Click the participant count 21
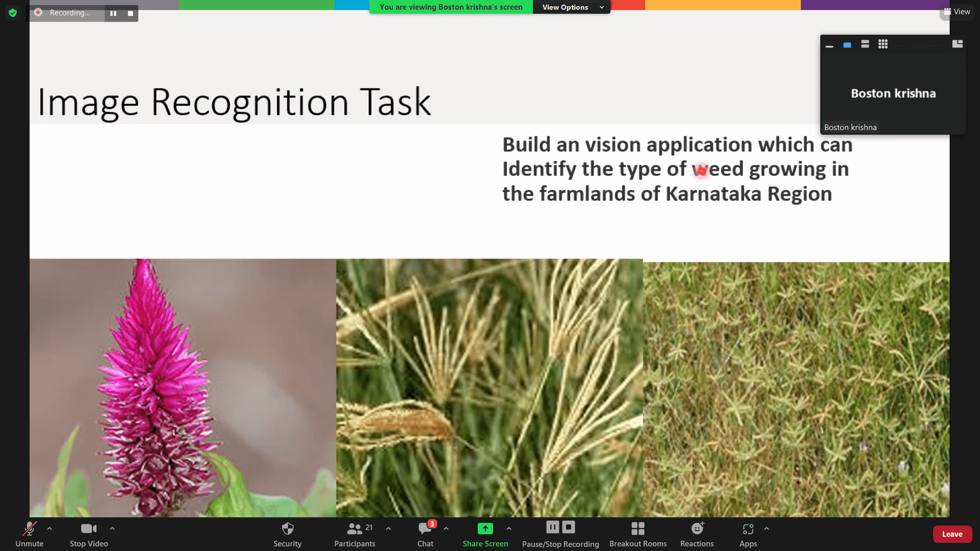Image resolution: width=980 pixels, height=551 pixels. click(x=369, y=528)
